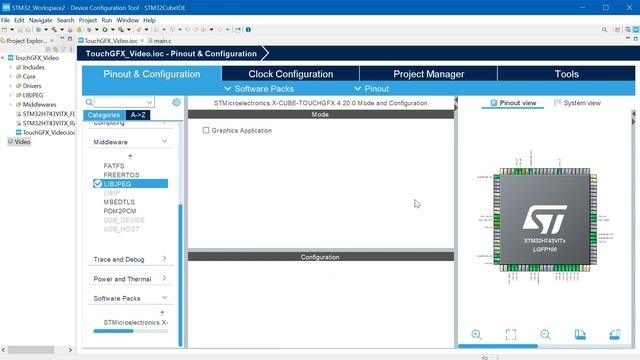Open the Project menu

point(88,20)
